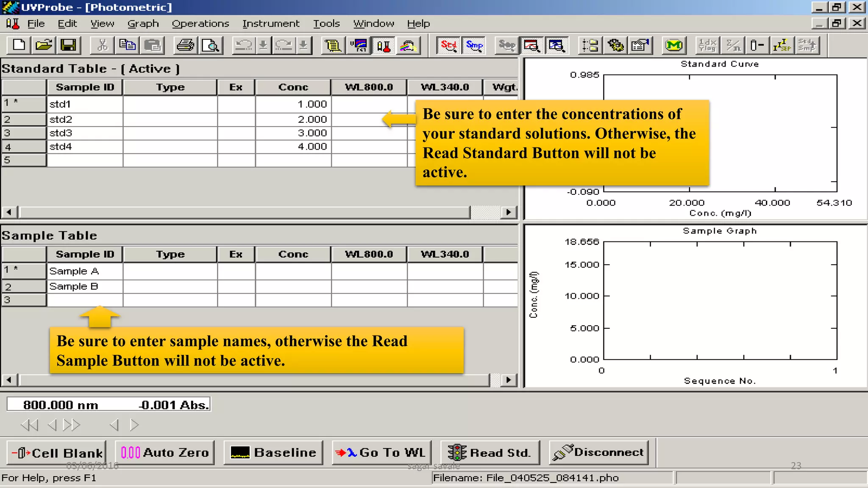Open the Tools menu
This screenshot has width=868, height=488.
326,24
